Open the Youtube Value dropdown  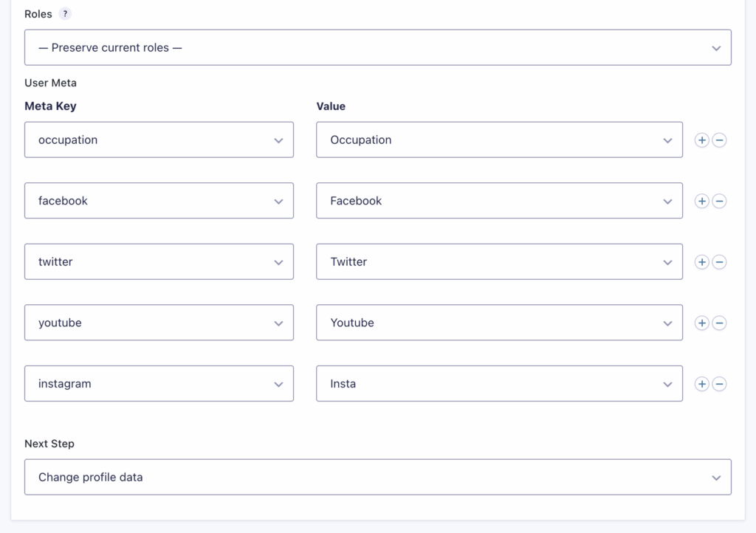point(499,323)
